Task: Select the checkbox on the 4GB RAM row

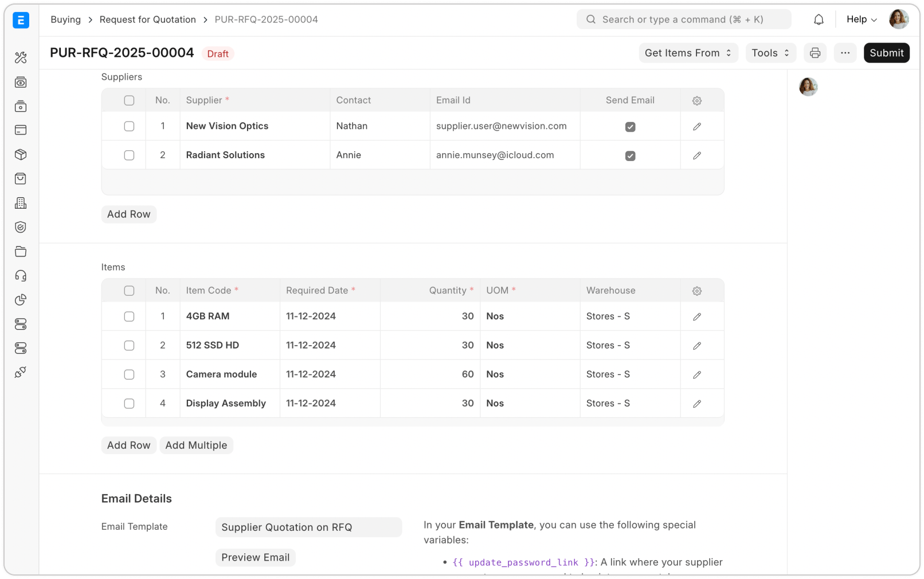Action: point(129,316)
